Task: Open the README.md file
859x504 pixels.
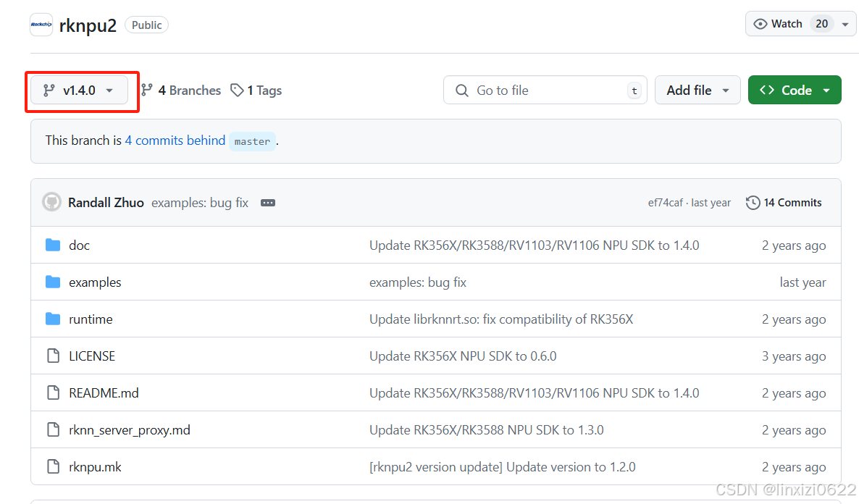Action: [x=104, y=392]
